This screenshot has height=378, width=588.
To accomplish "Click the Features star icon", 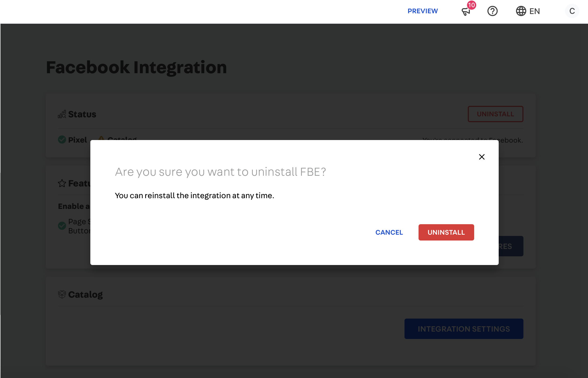I will pyautogui.click(x=62, y=183).
